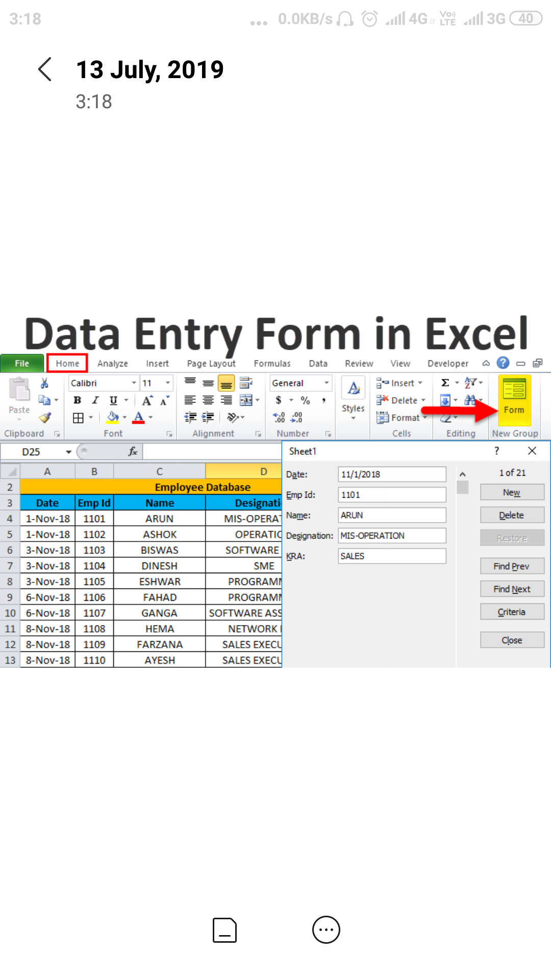Click the Cut scissors icon
This screenshot has width=551, height=980.
[44, 383]
